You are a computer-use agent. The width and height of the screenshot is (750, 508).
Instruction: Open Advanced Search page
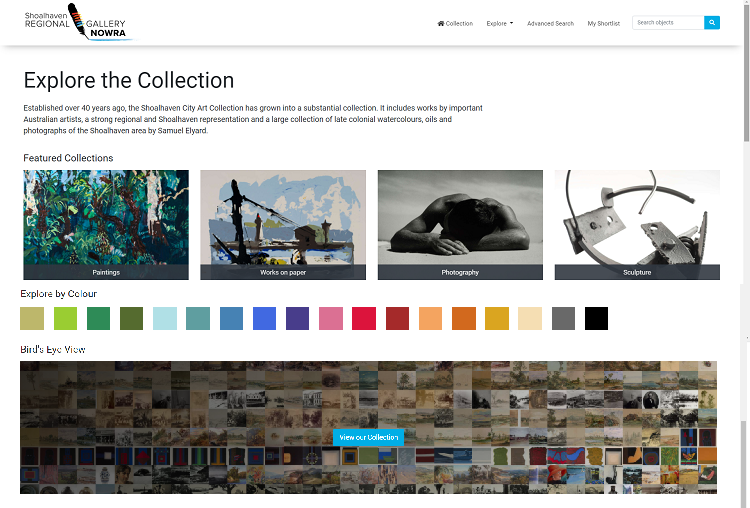(550, 23)
